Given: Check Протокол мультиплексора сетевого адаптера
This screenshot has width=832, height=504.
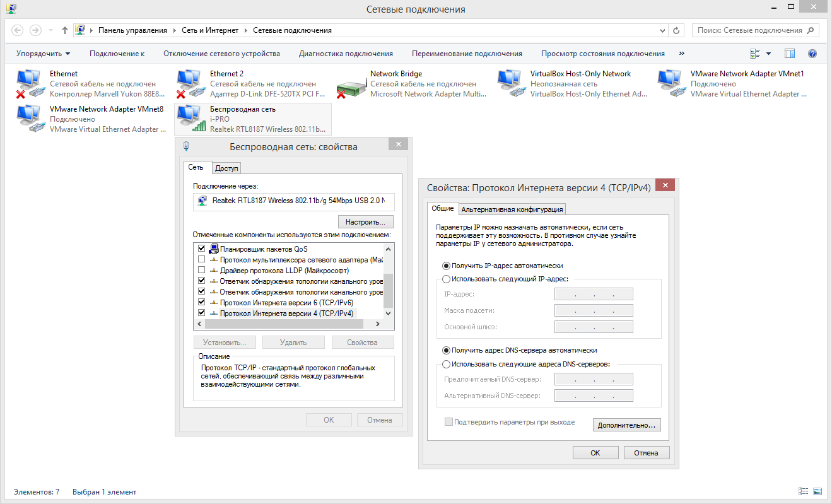Looking at the screenshot, I should coord(201,259).
